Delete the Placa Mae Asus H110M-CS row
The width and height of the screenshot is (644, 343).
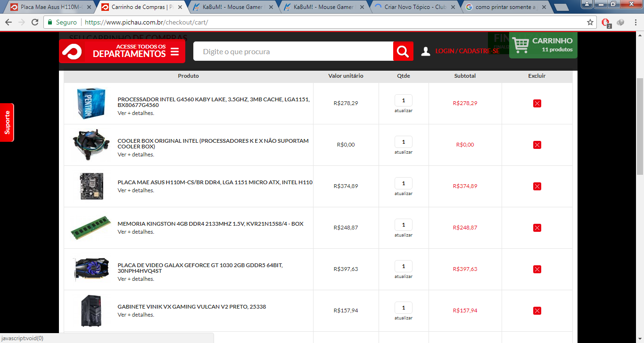click(537, 186)
